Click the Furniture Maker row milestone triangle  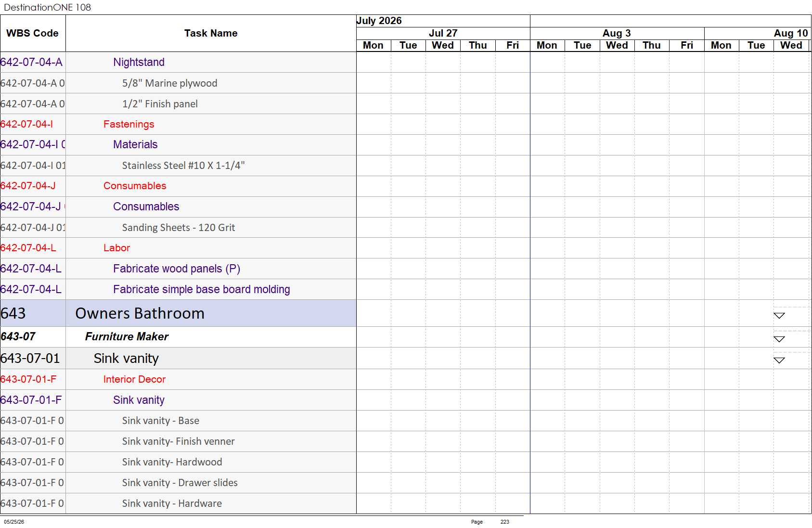(779, 339)
